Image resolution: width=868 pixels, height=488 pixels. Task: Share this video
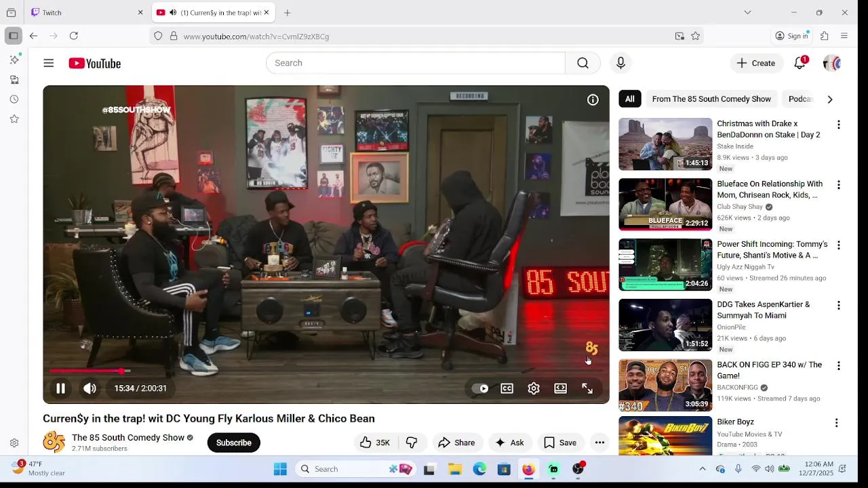pyautogui.click(x=456, y=443)
